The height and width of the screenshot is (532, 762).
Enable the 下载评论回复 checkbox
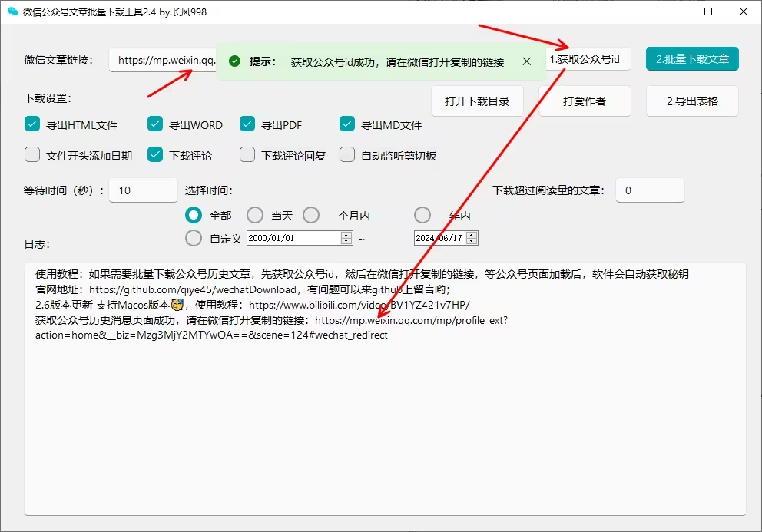247,155
